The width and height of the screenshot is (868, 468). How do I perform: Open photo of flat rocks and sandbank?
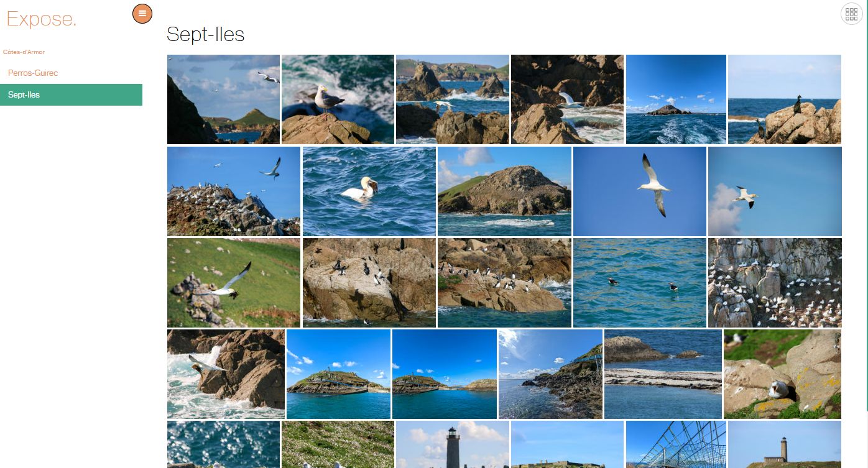click(x=663, y=374)
